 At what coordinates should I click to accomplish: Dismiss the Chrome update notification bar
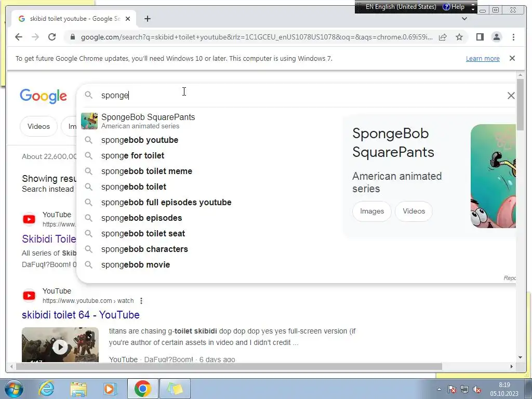[512, 58]
